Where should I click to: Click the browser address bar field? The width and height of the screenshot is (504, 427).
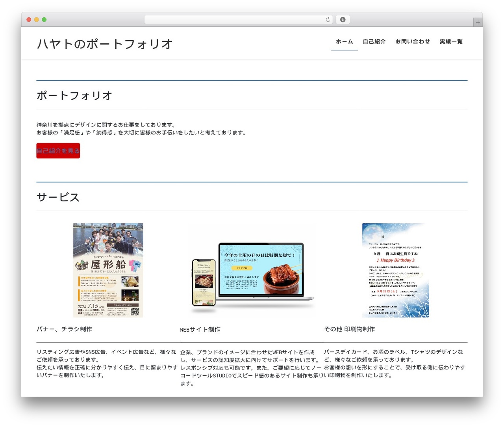point(239,20)
